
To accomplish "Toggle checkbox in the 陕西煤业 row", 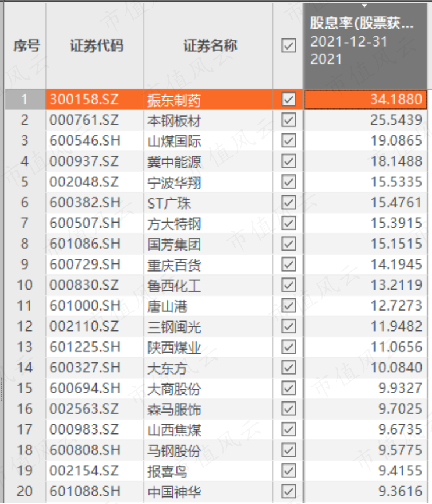I will click(288, 347).
